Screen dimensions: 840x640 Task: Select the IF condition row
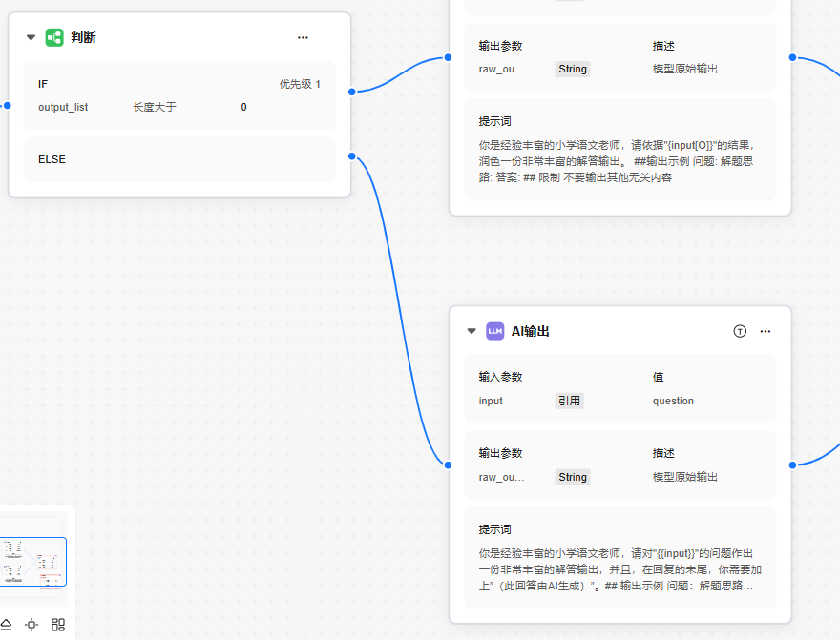coord(179,95)
